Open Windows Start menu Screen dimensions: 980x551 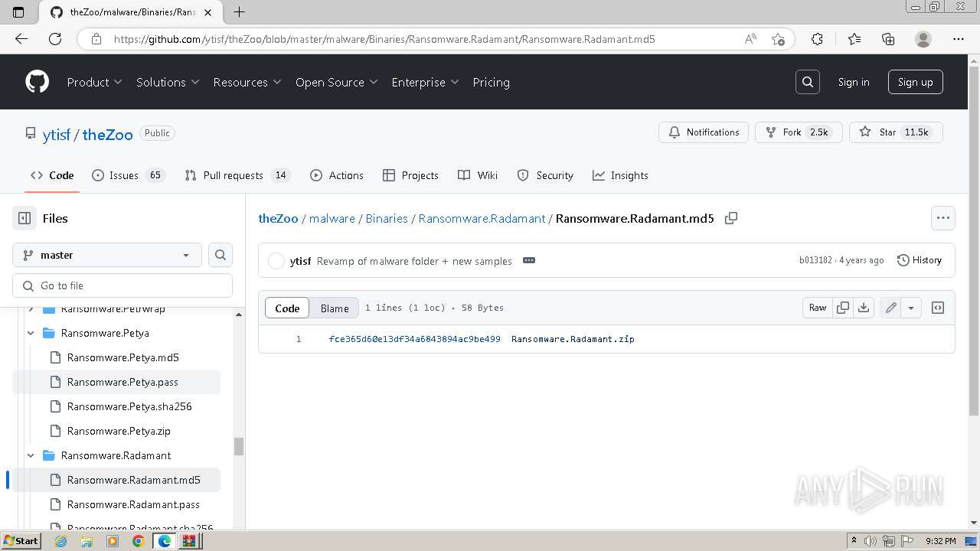tap(21, 541)
